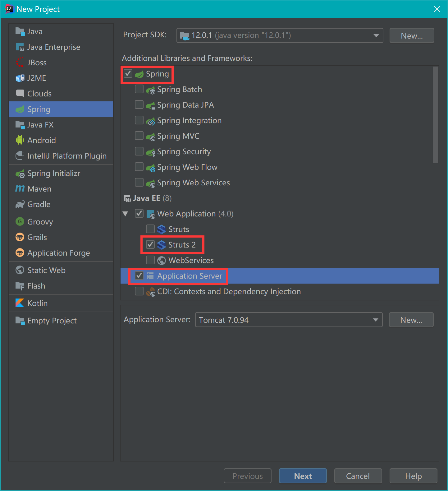
Task: Tick the Struts checkbox
Action: 150,229
